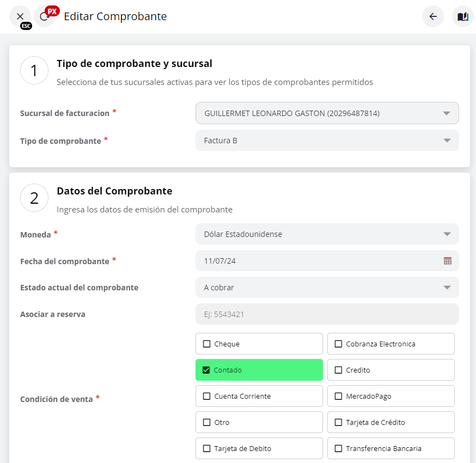Screen dimensions: 476x463
Task: Select the MercadoPago checkbox
Action: pyautogui.click(x=339, y=397)
